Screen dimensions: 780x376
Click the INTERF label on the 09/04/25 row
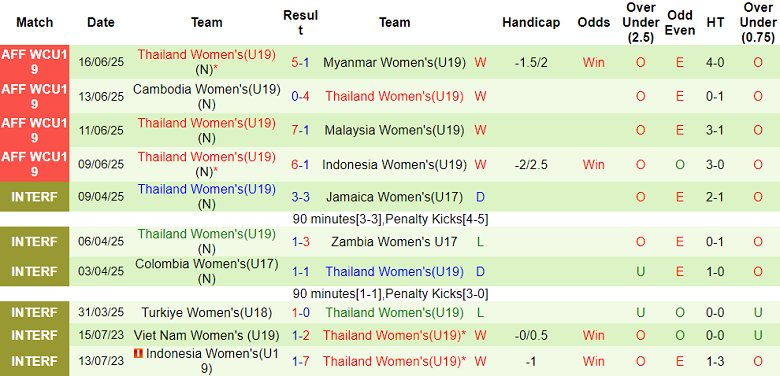point(34,197)
